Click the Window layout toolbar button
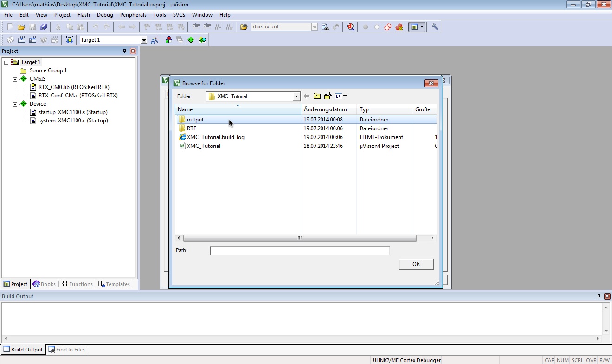Image resolution: width=612 pixels, height=364 pixels. click(x=416, y=27)
